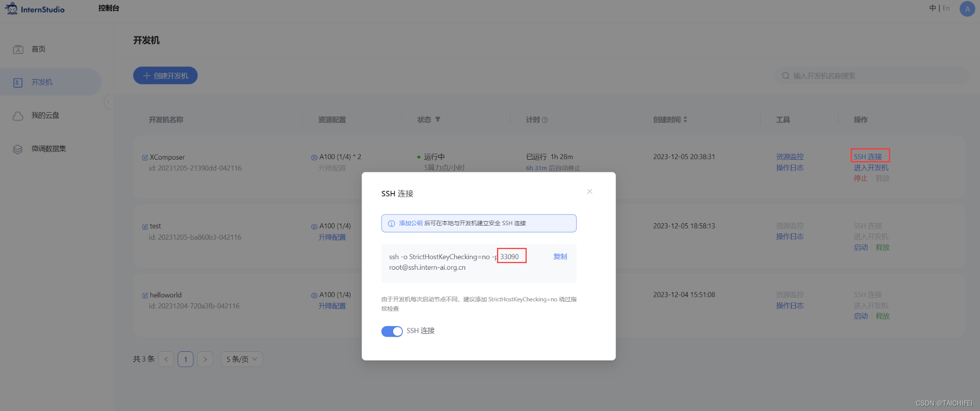The width and height of the screenshot is (980, 411).
Task: Click the 添加公钥 link in dialog
Action: tap(411, 223)
